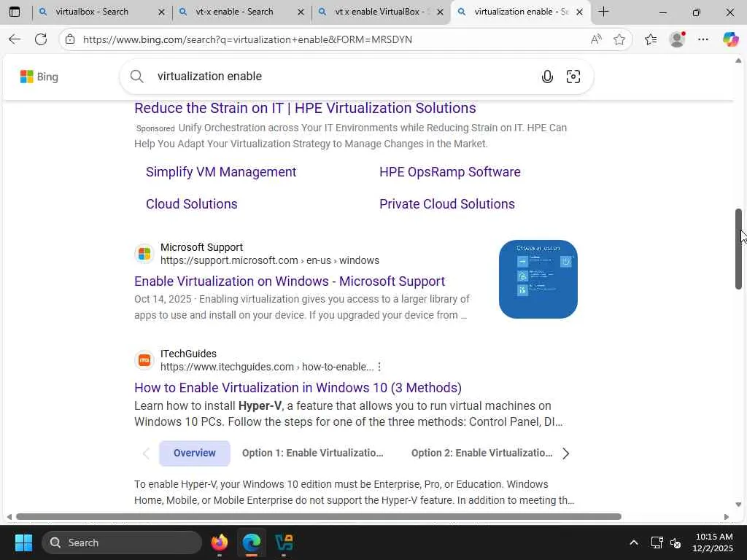The height and width of the screenshot is (560, 747).
Task: Open Settings and more ellipsis menu
Action: pos(703,39)
